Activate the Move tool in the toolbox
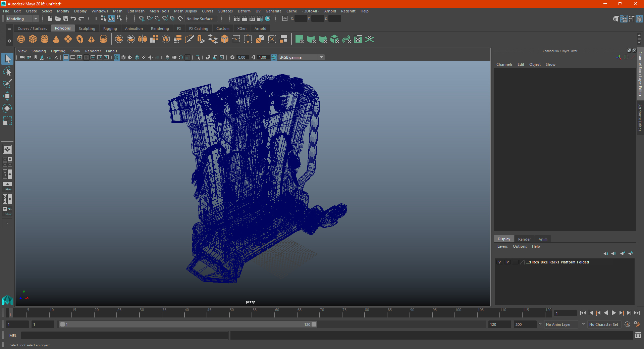Screen dimensions: 644x349 click(x=7, y=96)
